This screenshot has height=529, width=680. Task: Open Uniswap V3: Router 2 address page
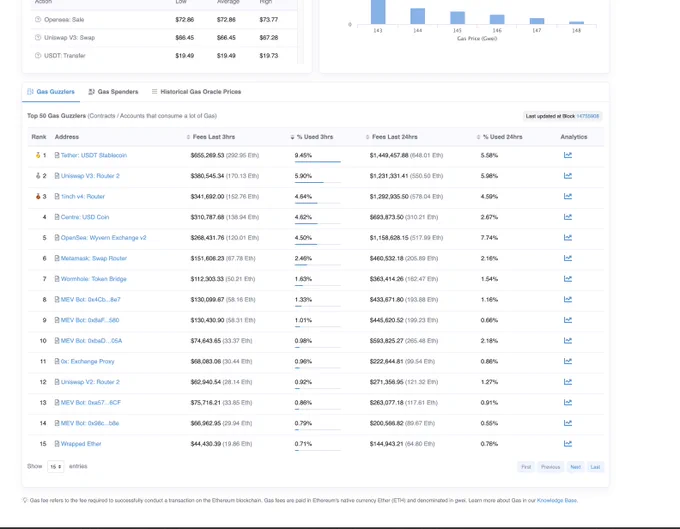[x=90, y=176]
